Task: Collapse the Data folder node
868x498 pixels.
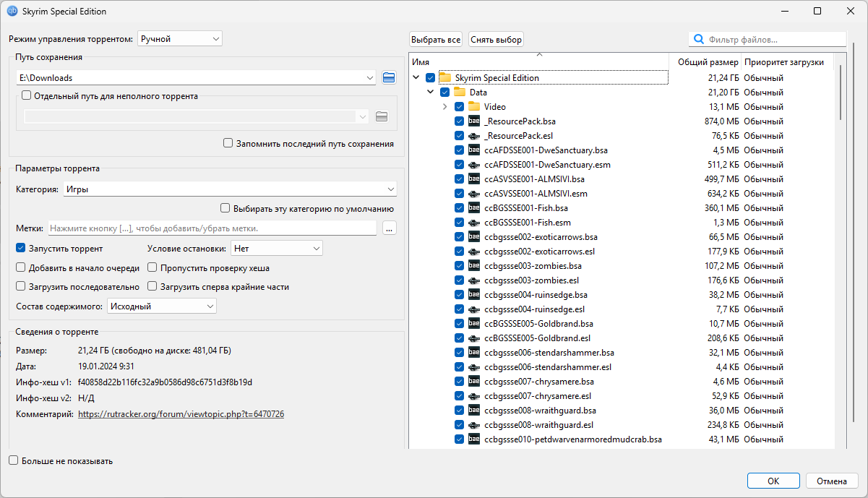Action: 431,92
